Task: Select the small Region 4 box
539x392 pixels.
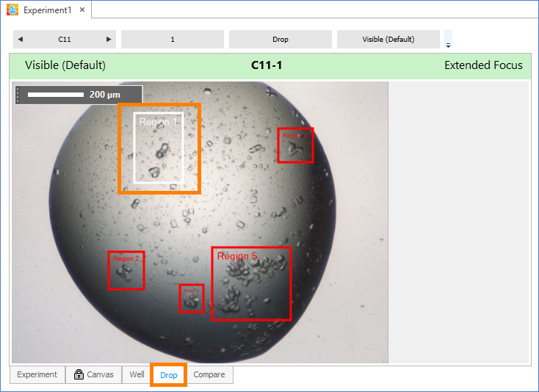Action: tap(192, 298)
